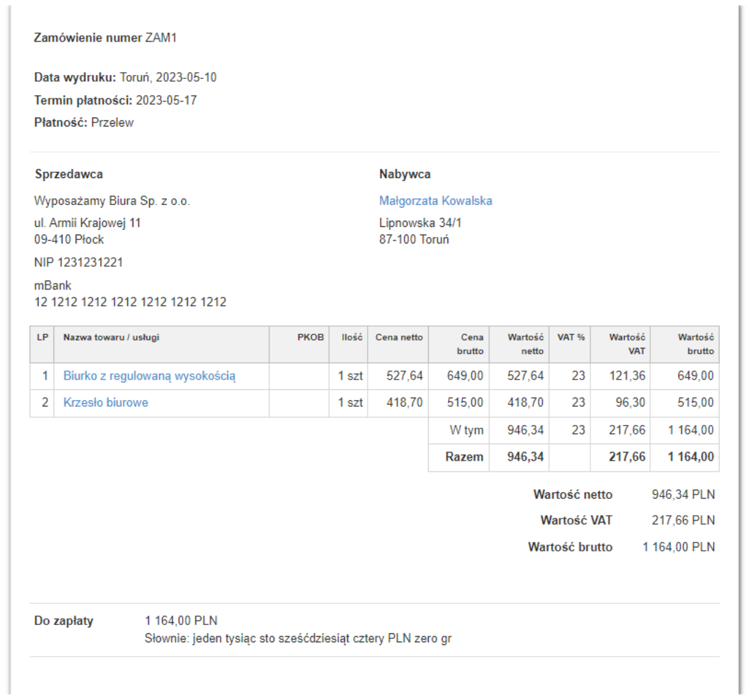The height and width of the screenshot is (700, 747).
Task: Click the Do zapłaty label
Action: pyautogui.click(x=63, y=621)
